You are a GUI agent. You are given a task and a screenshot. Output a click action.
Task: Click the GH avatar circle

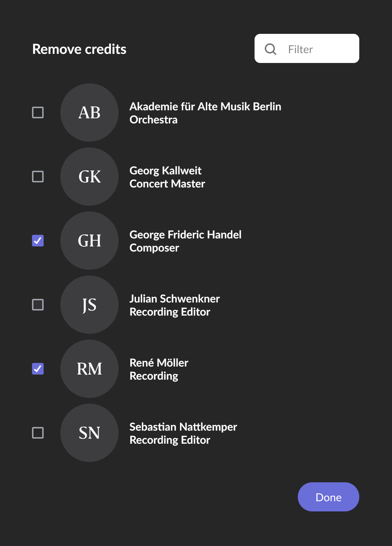pyautogui.click(x=89, y=241)
